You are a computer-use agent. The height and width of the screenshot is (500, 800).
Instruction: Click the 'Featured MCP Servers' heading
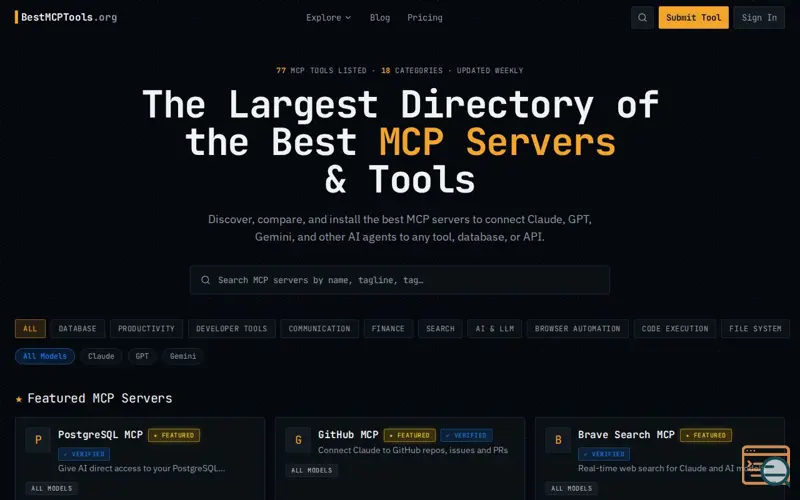(99, 398)
